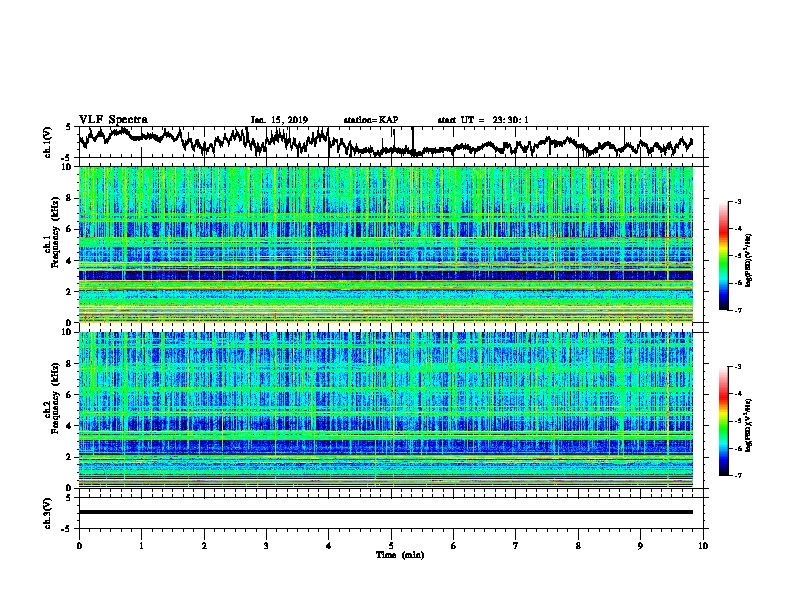
Task: Click the "-3" value on the ch.1 colorbar
Action: pyautogui.click(x=737, y=201)
